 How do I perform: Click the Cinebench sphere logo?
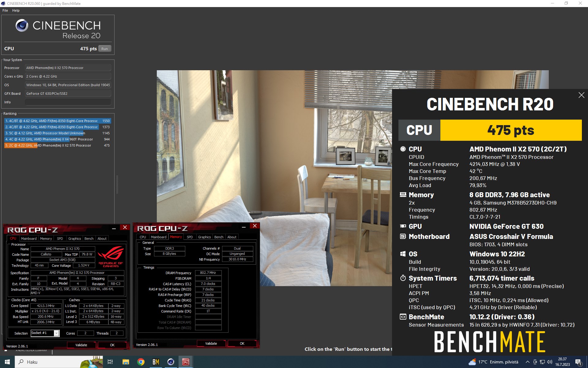click(22, 25)
